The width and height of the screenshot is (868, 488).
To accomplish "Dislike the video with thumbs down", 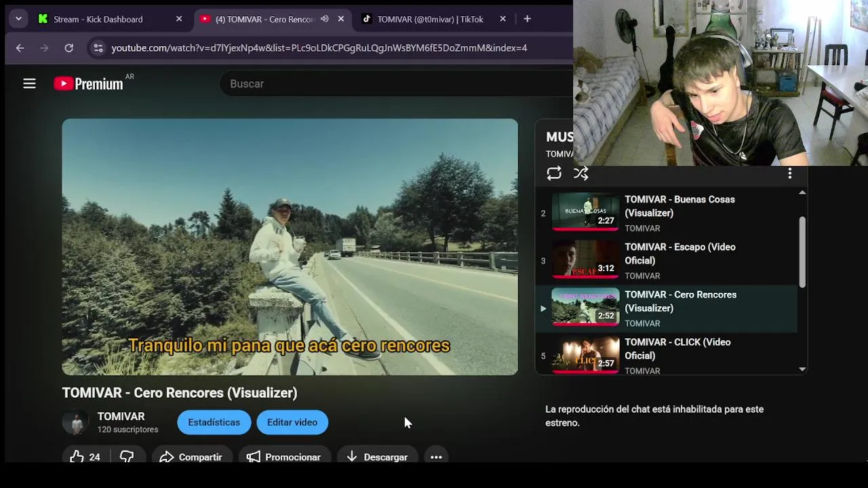I will coord(127,457).
